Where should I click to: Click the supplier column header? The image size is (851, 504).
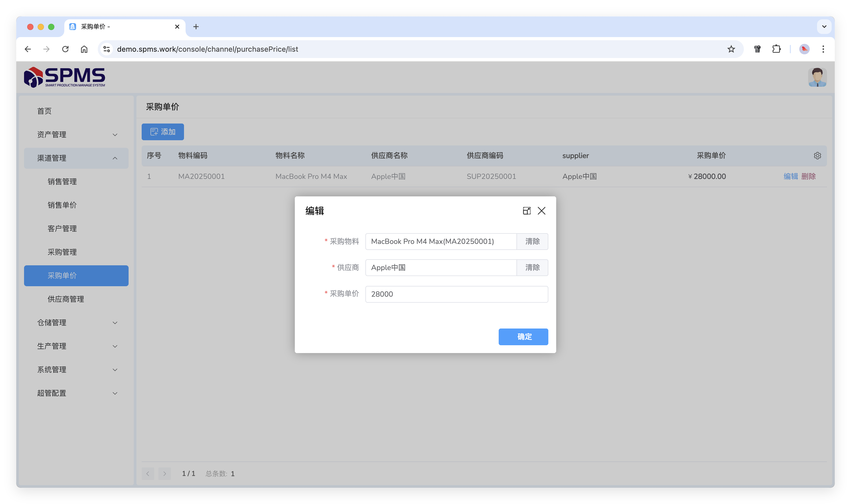tap(575, 156)
